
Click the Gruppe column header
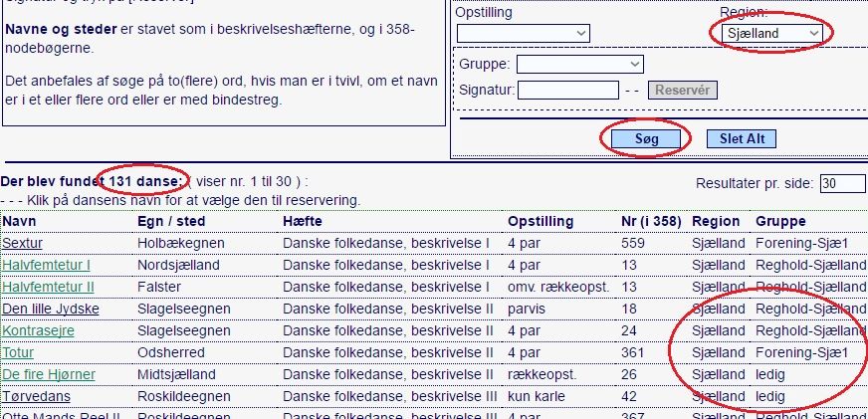(780, 221)
